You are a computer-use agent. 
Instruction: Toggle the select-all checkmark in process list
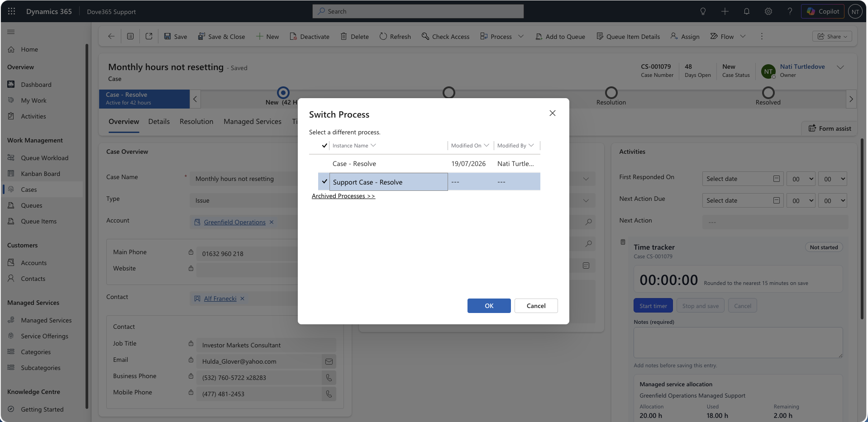click(x=324, y=146)
